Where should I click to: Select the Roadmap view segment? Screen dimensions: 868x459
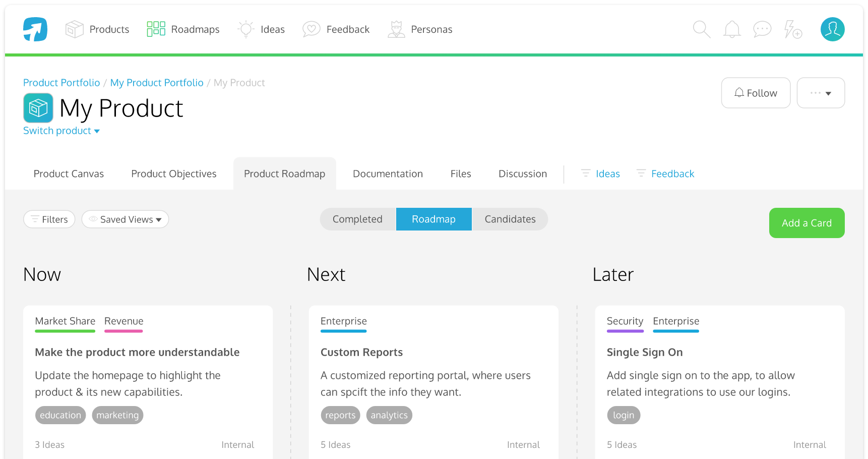(x=433, y=219)
